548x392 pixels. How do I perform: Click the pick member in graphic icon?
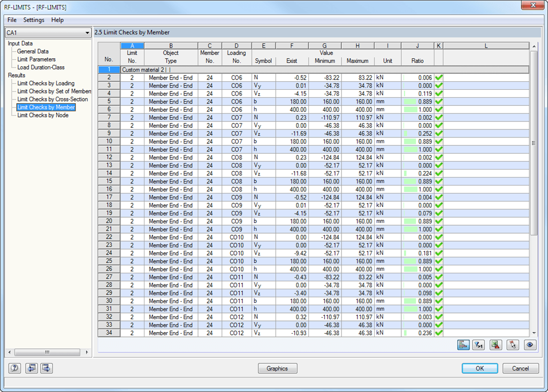(513, 345)
